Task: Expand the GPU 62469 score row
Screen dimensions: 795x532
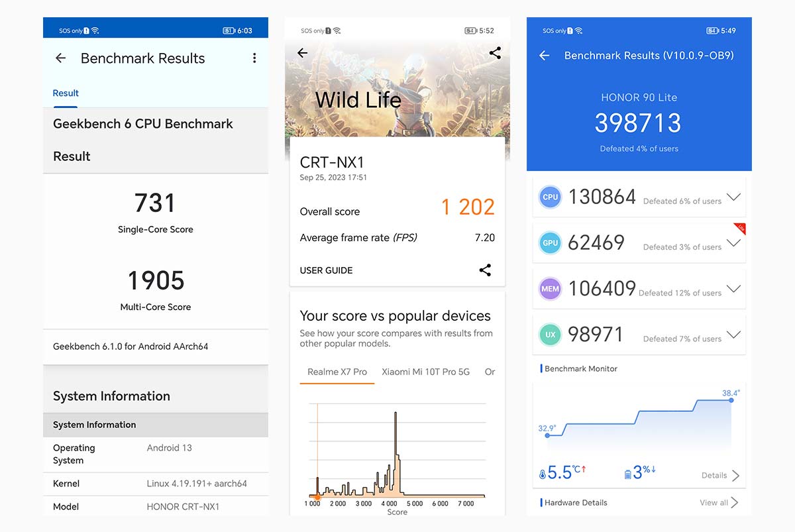Action: (x=733, y=243)
